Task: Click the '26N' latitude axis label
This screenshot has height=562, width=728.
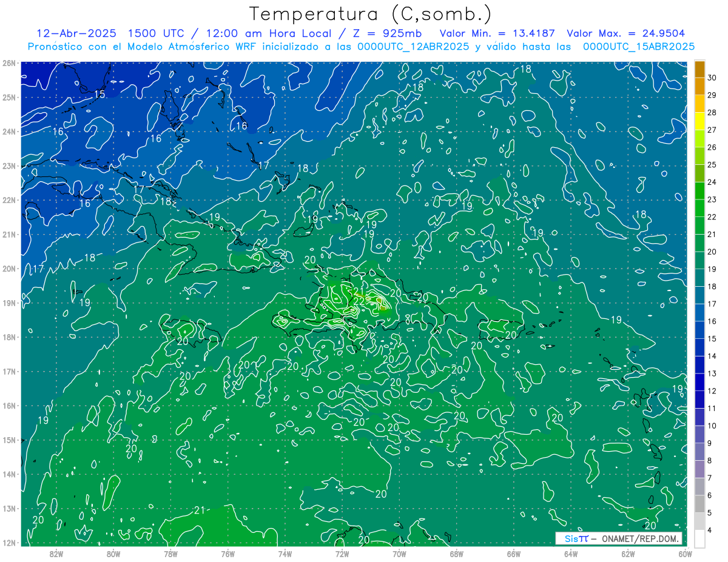Action: click(x=8, y=63)
